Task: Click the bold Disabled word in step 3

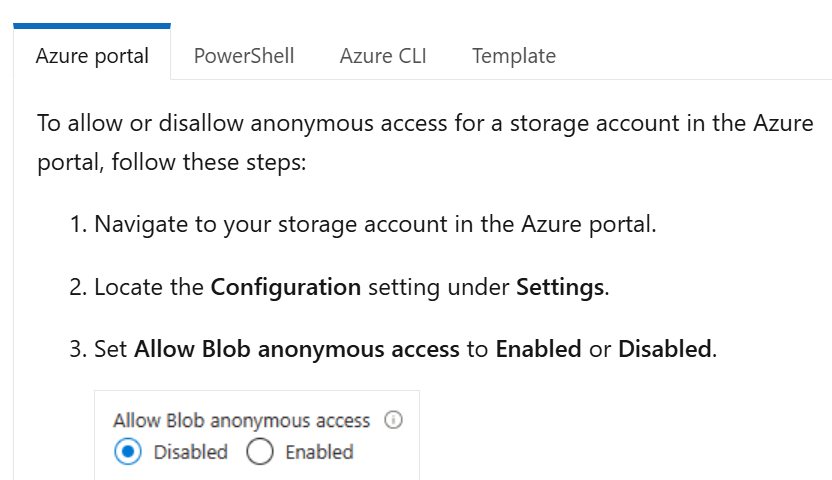Action: [x=665, y=349]
